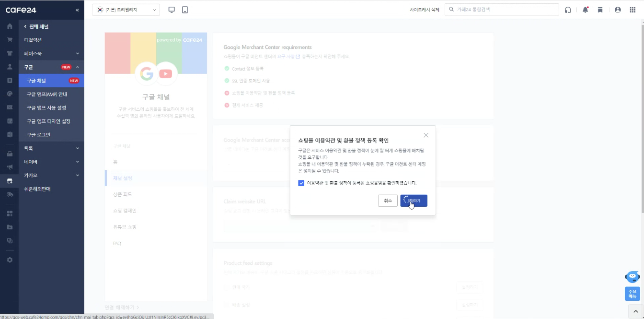Click the 주요 메뉴 floating button

pos(632,294)
